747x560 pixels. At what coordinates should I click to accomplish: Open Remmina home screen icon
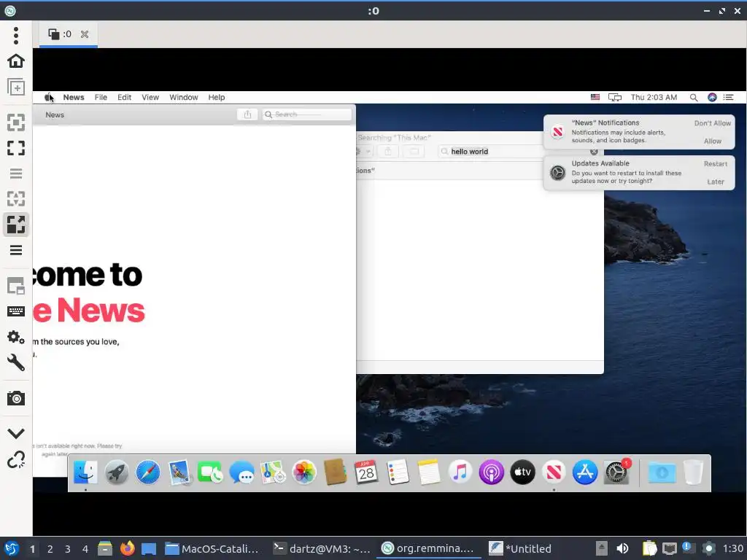click(16, 61)
